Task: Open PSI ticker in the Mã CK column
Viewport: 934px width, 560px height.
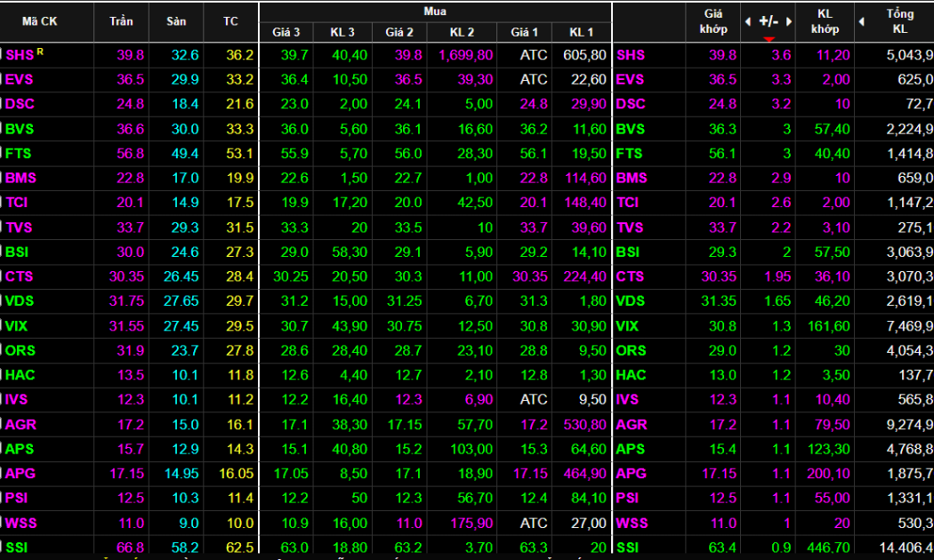Action: 17,498
